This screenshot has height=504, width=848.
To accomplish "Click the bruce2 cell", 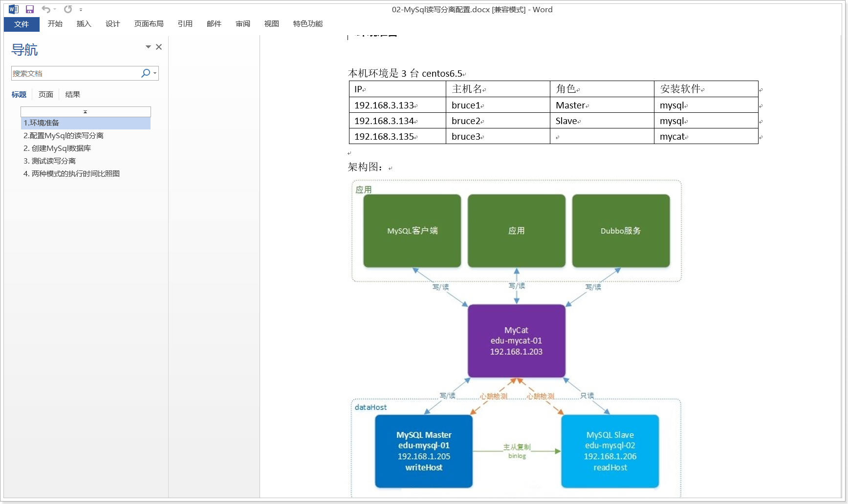I will 498,121.
